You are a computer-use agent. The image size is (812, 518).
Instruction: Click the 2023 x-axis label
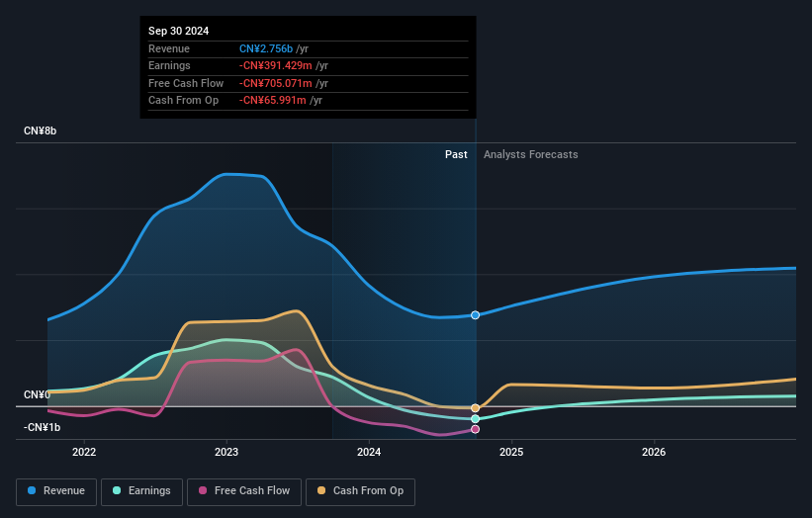pos(226,452)
